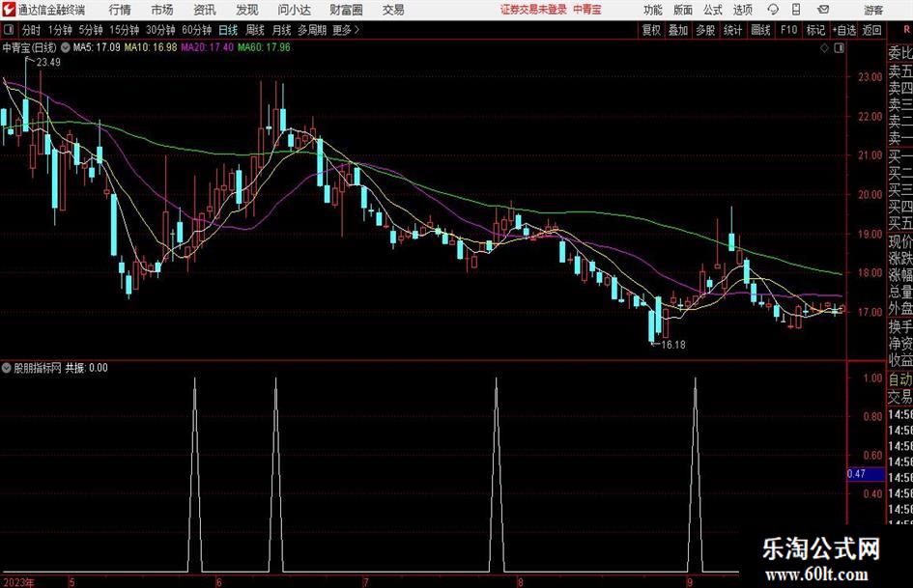Open the 公式 menu

[x=713, y=10]
